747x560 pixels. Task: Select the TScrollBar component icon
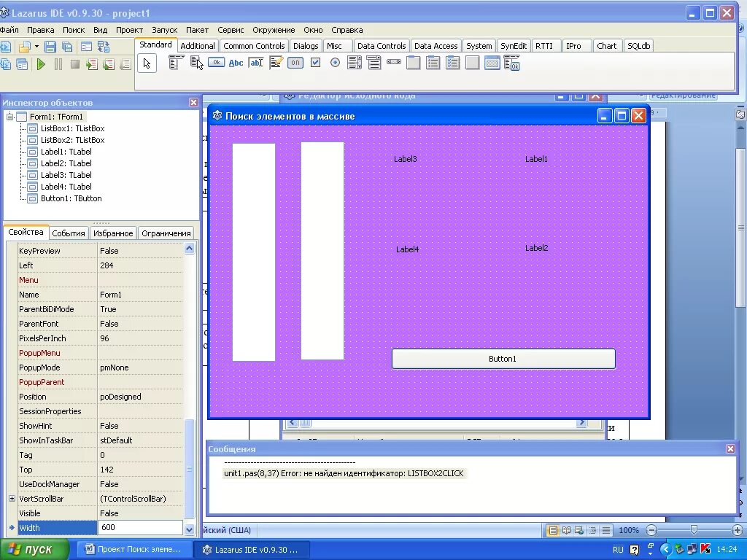tap(393, 62)
